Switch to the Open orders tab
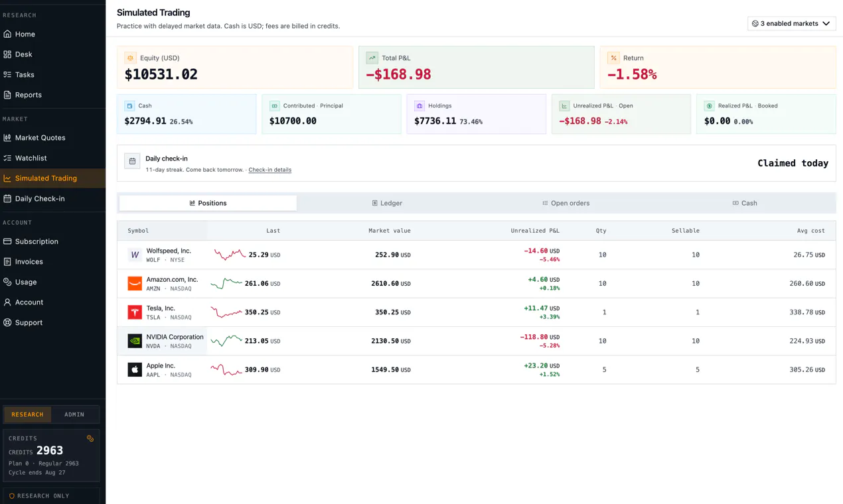 566,203
